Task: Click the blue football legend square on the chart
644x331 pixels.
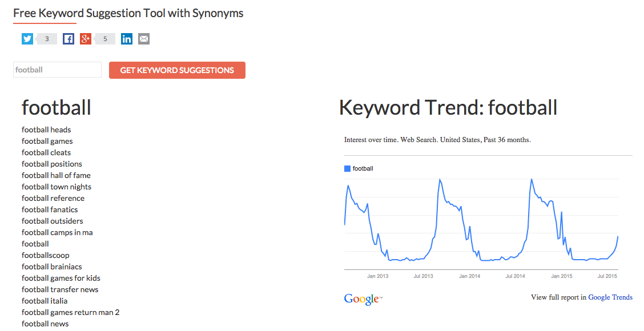Action: point(347,168)
